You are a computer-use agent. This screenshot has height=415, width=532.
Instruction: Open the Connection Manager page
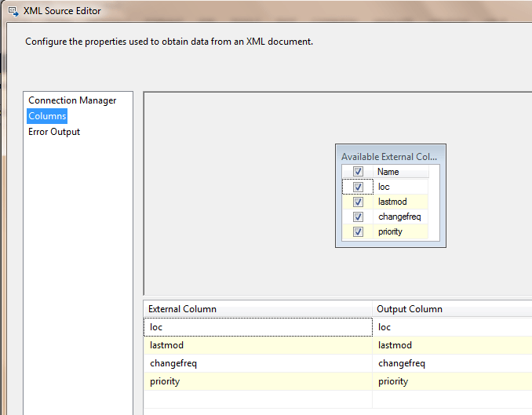point(72,100)
